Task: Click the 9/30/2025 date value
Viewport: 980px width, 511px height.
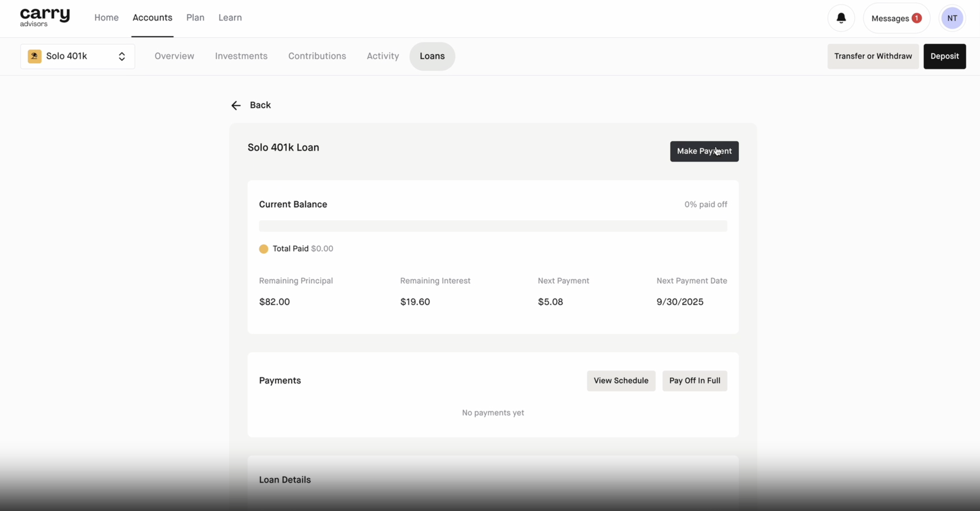Action: click(x=680, y=302)
